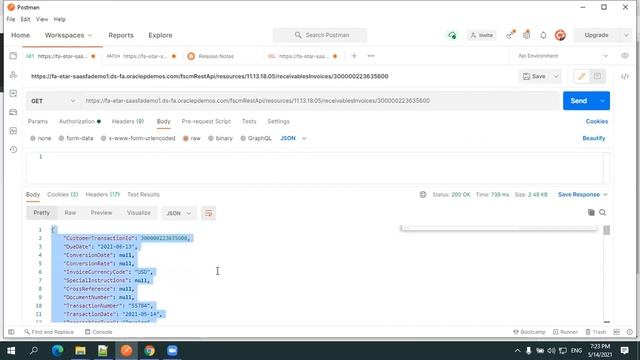
Task: Click the new tab plus icon
Action: [x=354, y=56]
